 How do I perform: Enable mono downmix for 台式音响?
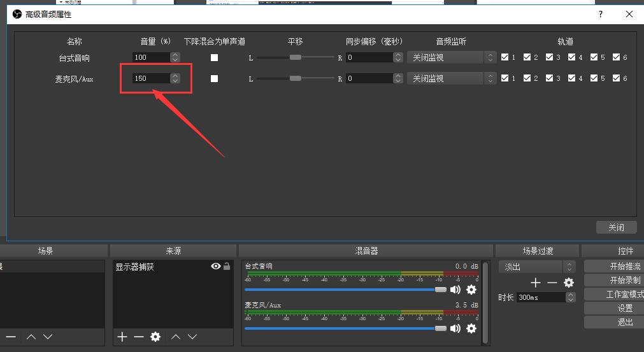tap(215, 57)
